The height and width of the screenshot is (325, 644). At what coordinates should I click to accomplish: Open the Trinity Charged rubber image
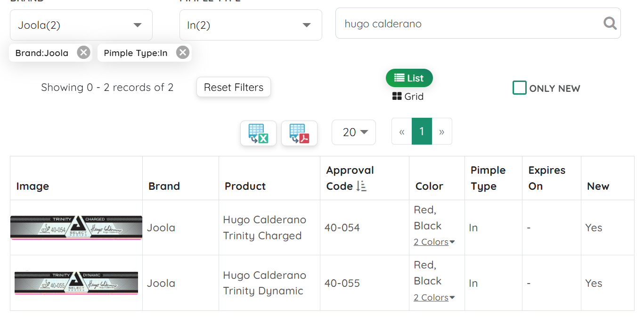(x=76, y=228)
